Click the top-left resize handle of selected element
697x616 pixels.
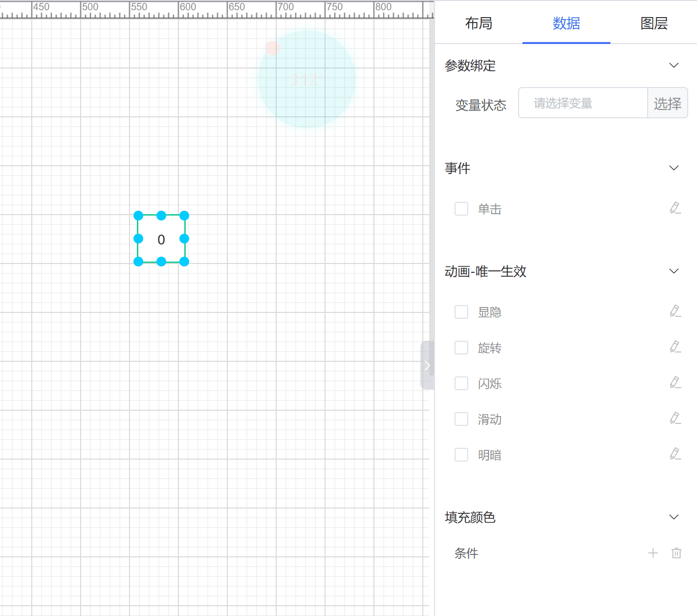coord(138,216)
